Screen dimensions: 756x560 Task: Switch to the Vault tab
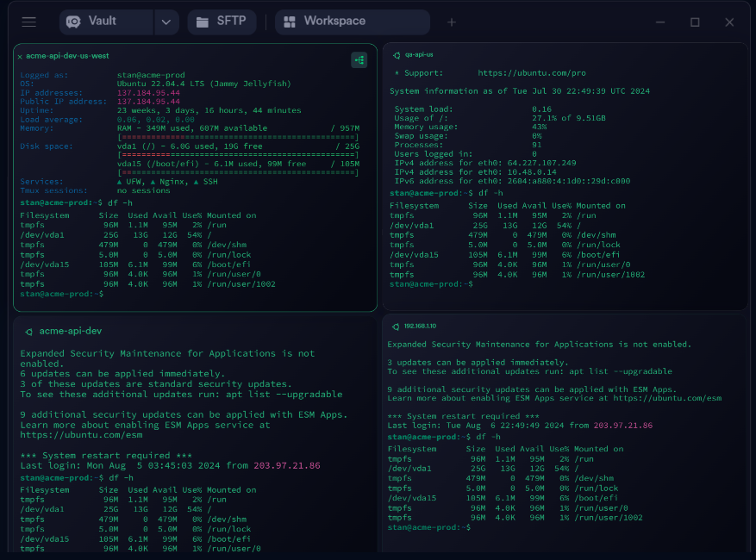pos(106,22)
